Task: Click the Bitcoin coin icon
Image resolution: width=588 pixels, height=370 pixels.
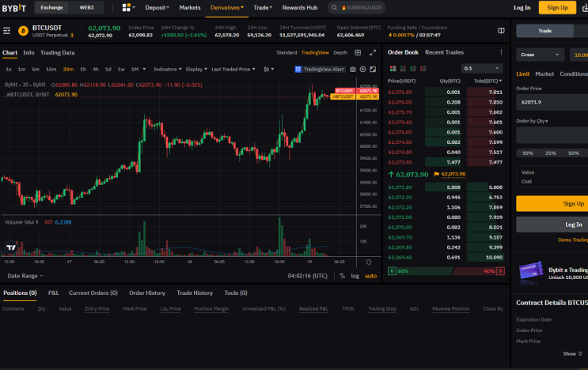Action: point(23,31)
